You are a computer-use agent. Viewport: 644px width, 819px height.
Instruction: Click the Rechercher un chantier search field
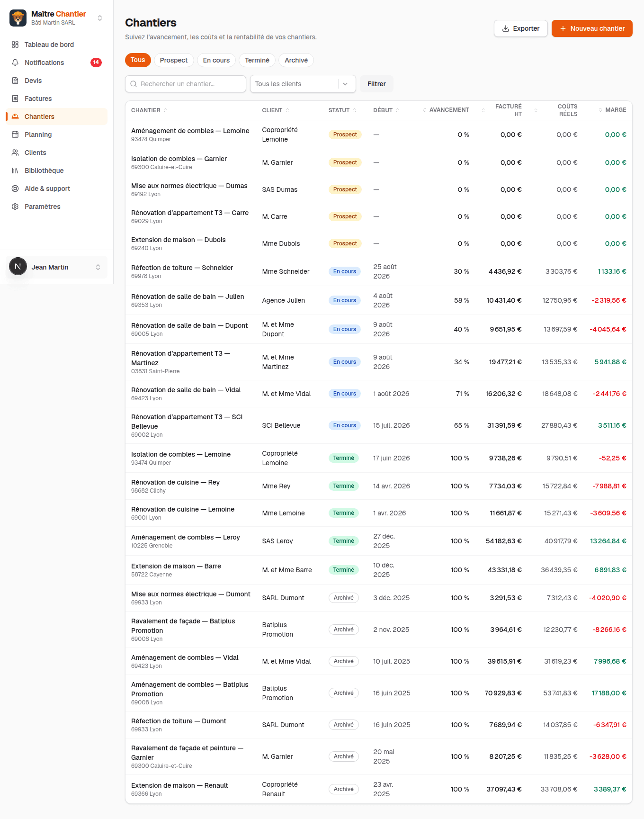186,84
